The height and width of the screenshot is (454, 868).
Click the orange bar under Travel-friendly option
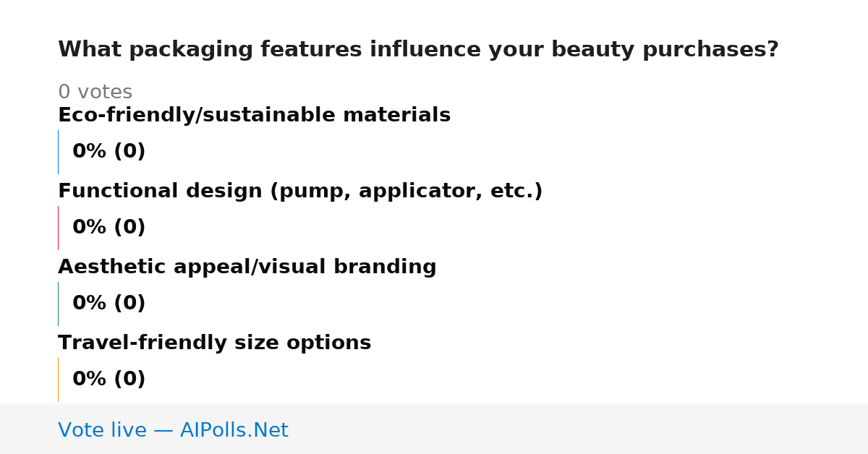[x=58, y=380]
